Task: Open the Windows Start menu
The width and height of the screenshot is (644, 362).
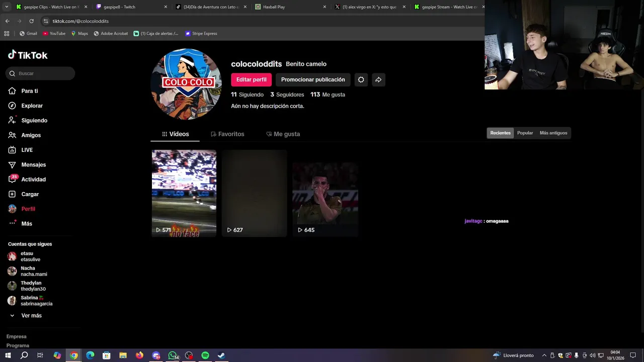Action: (x=8, y=355)
